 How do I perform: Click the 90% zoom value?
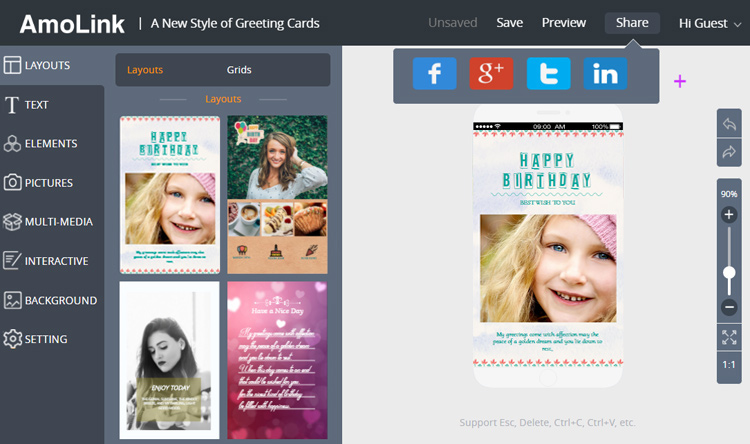coord(729,194)
